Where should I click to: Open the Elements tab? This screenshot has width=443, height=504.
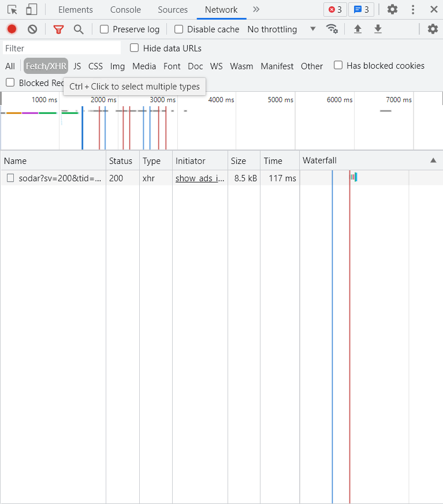[x=76, y=10]
